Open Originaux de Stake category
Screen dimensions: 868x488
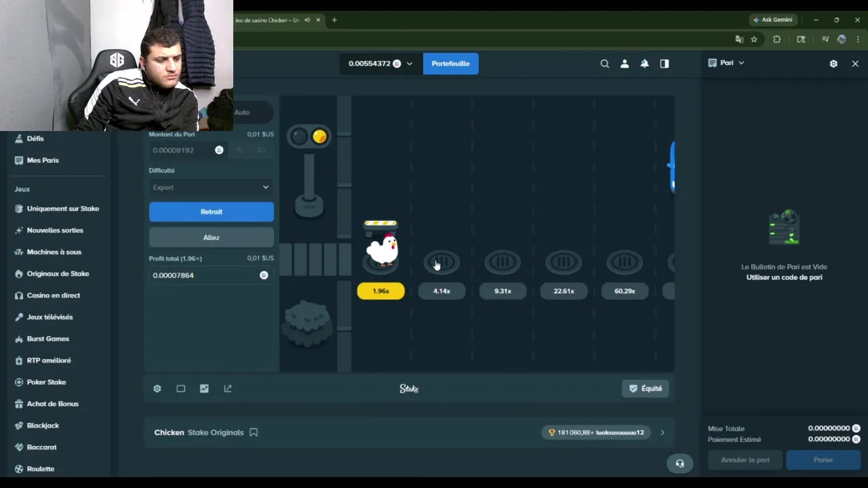tap(58, 274)
